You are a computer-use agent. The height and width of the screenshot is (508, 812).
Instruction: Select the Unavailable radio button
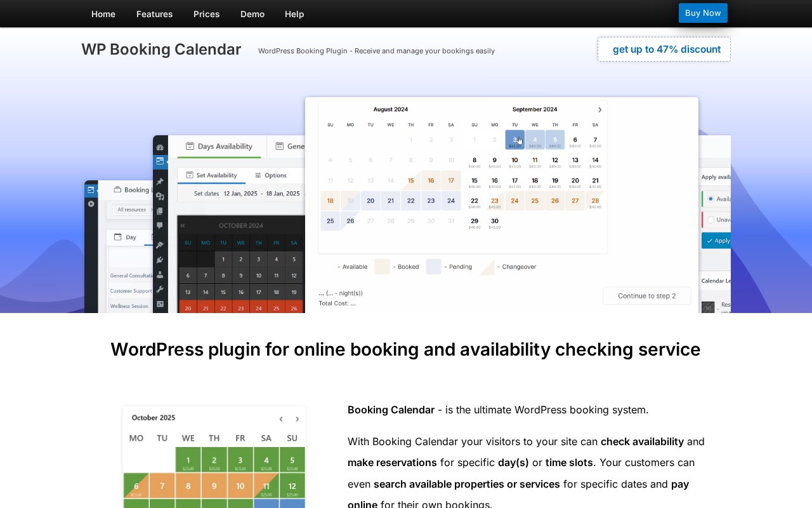710,220
